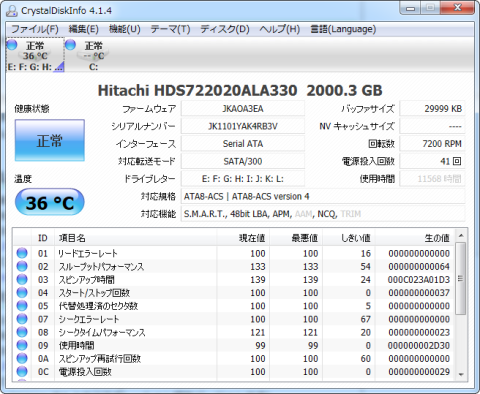Click status icon for スループットパフォーマンス row
480x394 pixels.
22,266
